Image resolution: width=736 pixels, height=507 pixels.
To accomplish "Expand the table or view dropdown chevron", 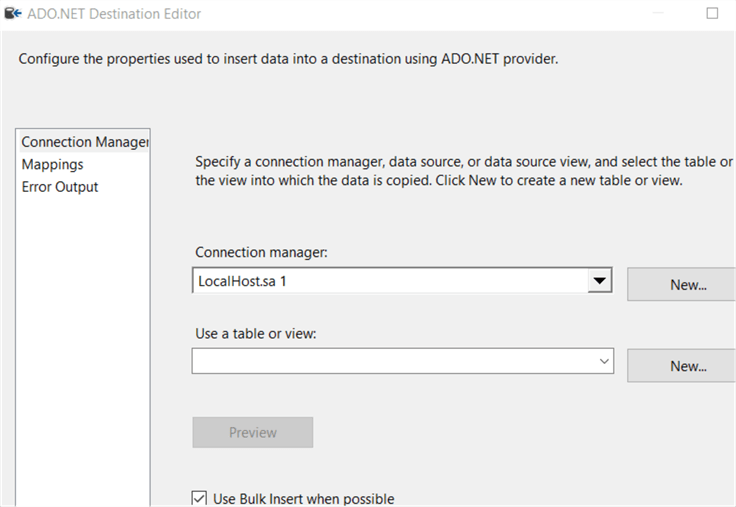I will (603, 361).
